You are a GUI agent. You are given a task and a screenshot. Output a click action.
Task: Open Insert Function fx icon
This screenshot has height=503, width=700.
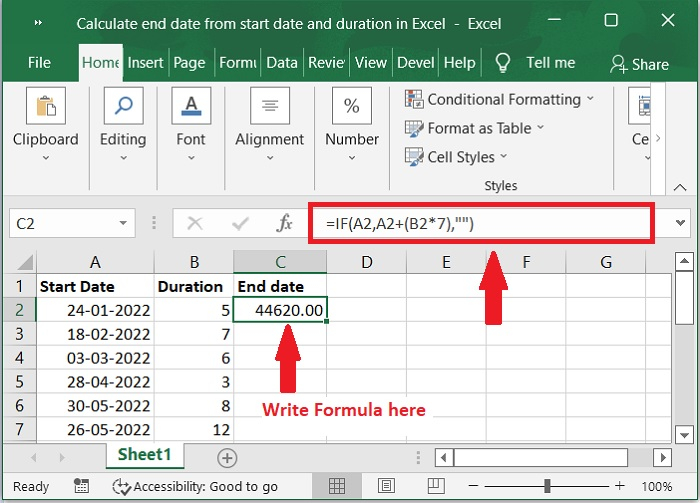pyautogui.click(x=284, y=223)
